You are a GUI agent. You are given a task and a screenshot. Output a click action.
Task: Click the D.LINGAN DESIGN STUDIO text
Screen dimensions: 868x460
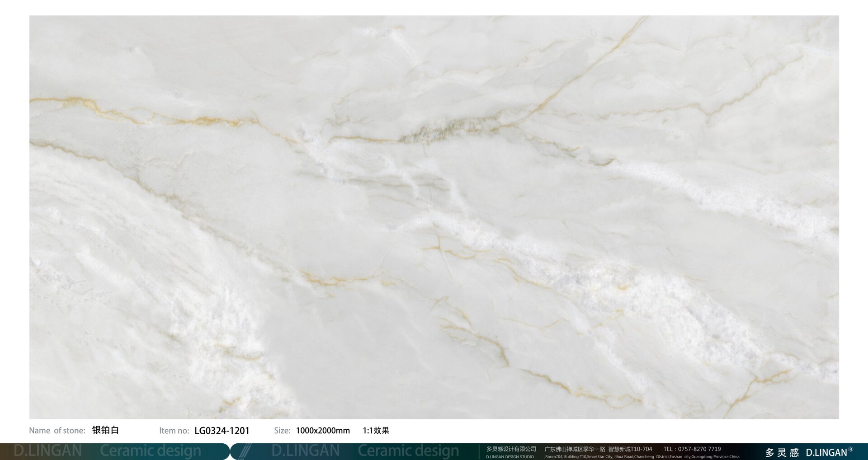tap(509, 457)
